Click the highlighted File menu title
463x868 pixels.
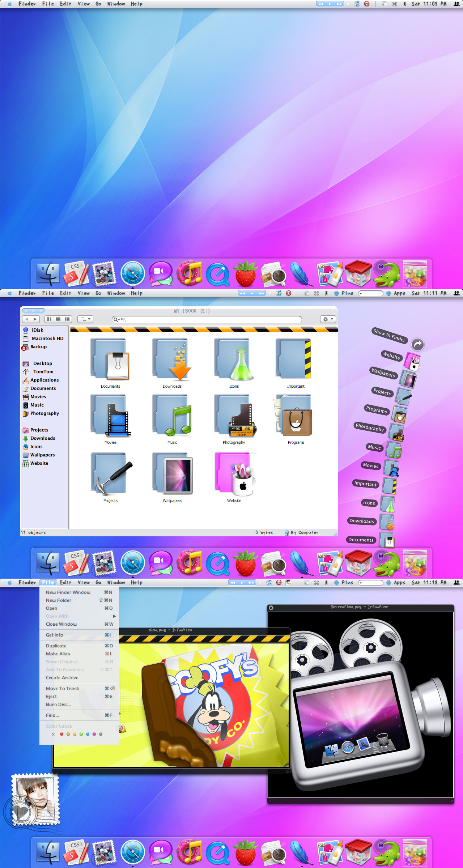pos(48,582)
